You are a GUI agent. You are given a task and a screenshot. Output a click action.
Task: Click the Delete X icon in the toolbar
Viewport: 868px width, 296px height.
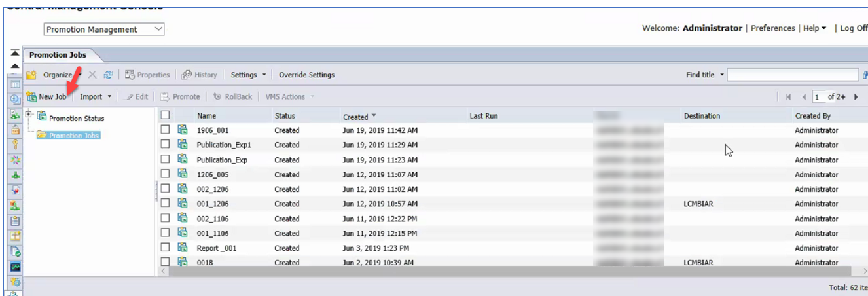[x=92, y=75]
